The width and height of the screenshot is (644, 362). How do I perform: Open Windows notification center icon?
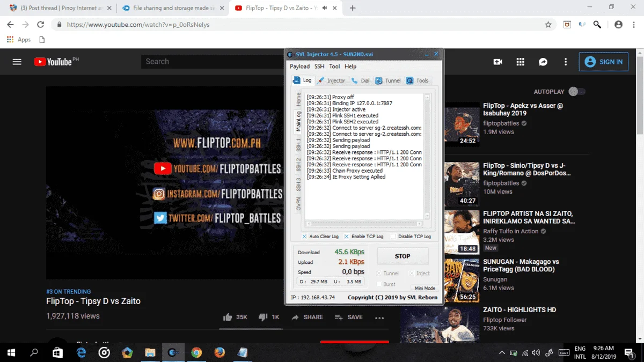pos(628,352)
